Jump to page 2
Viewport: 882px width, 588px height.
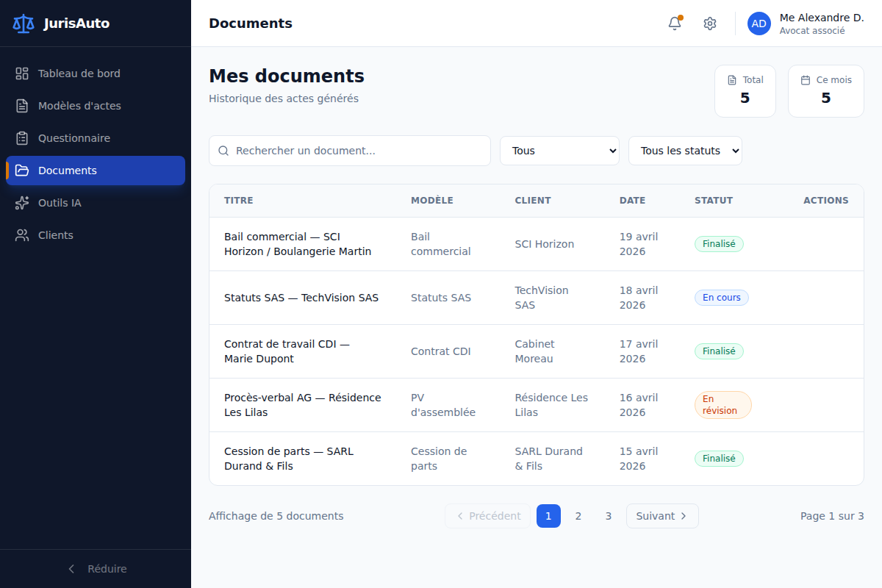(x=578, y=516)
